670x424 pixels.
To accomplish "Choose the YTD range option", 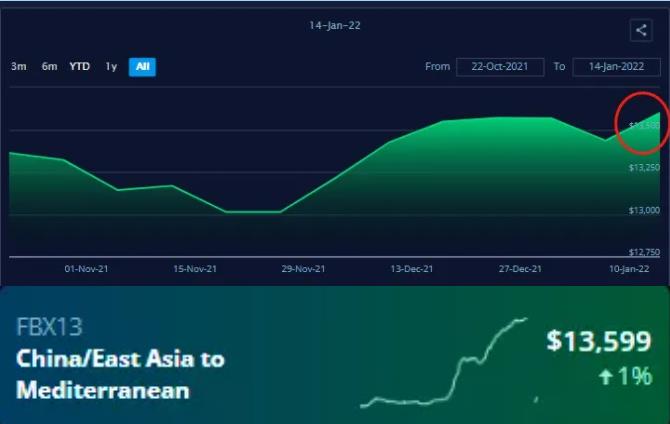I will coord(79,67).
